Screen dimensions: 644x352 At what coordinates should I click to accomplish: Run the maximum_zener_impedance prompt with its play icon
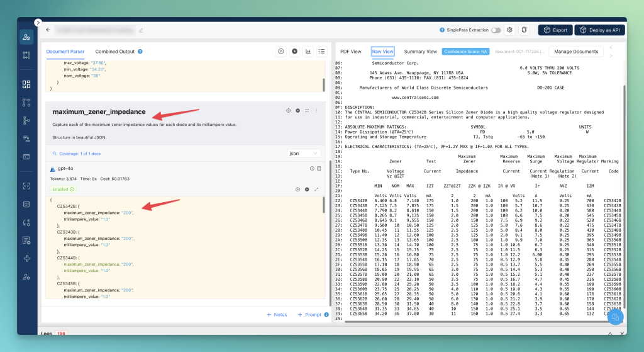coord(288,111)
